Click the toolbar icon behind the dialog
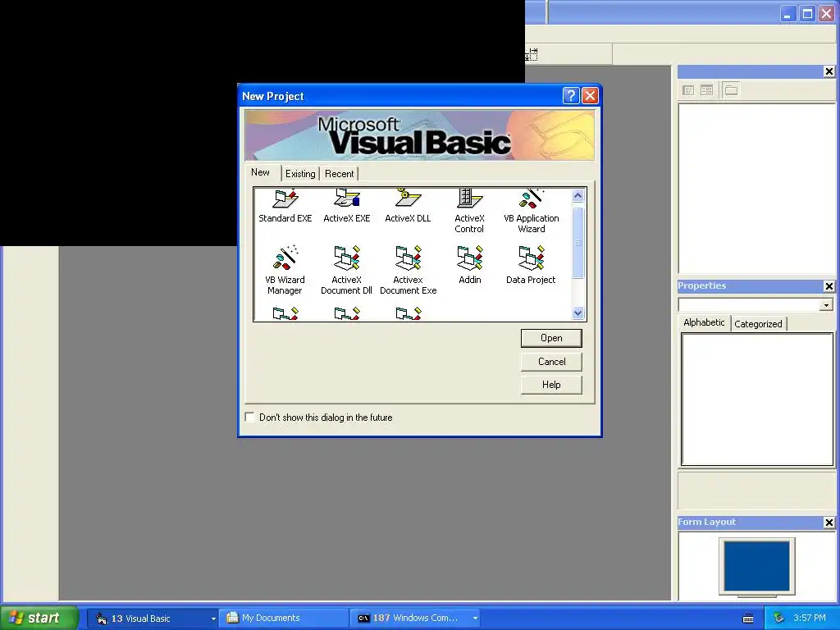Viewport: 840px width, 630px height. click(531, 54)
